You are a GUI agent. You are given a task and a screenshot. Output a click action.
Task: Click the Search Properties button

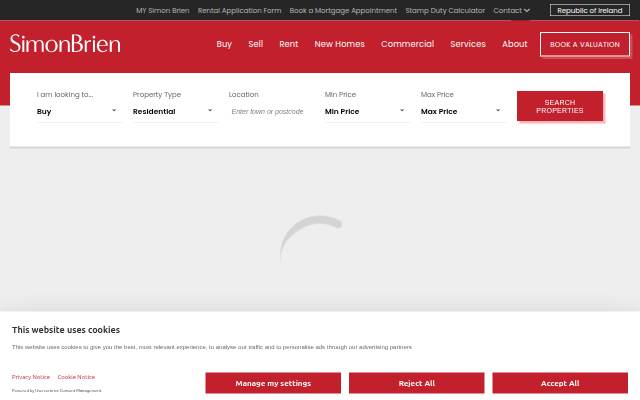pyautogui.click(x=560, y=106)
